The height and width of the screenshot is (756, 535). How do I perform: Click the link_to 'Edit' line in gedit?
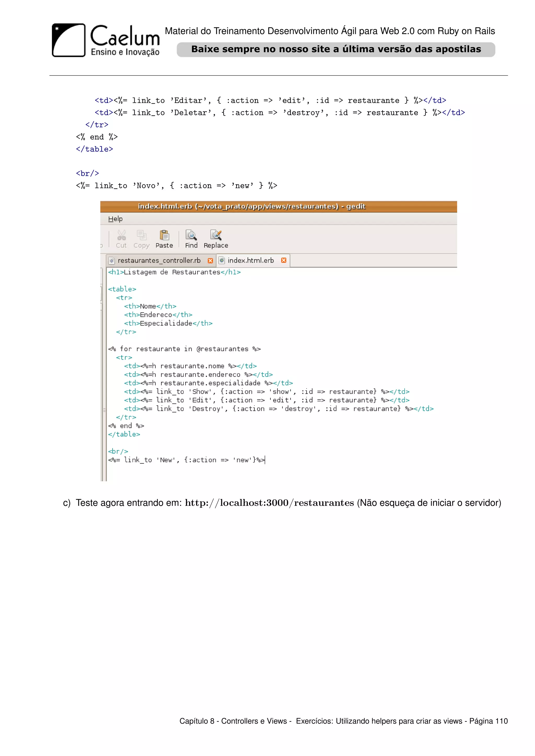point(267,400)
